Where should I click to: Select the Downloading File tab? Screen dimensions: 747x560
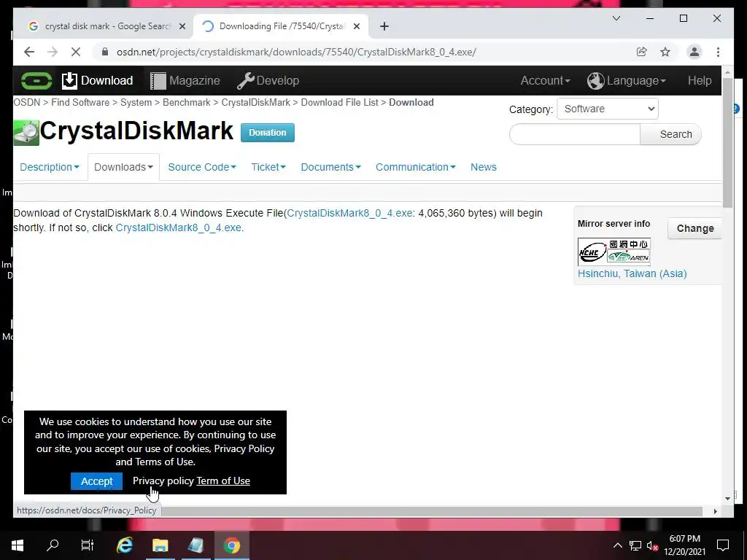tap(280, 26)
